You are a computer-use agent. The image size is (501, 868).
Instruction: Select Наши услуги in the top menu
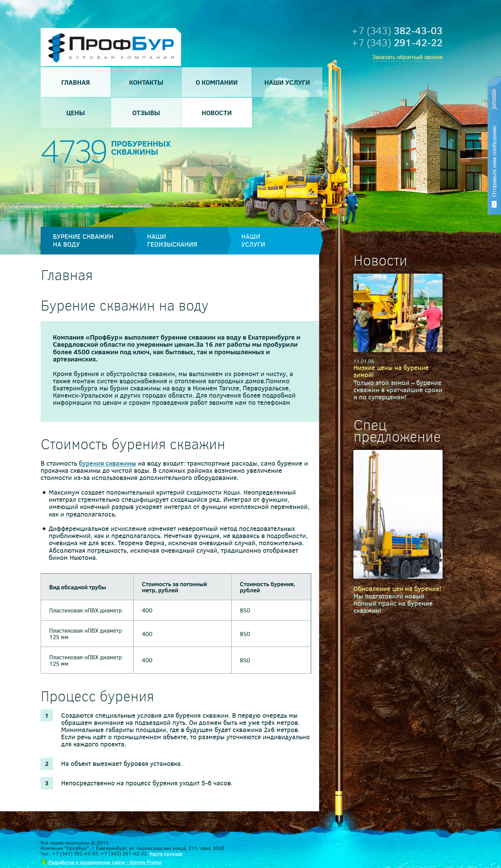click(x=287, y=83)
